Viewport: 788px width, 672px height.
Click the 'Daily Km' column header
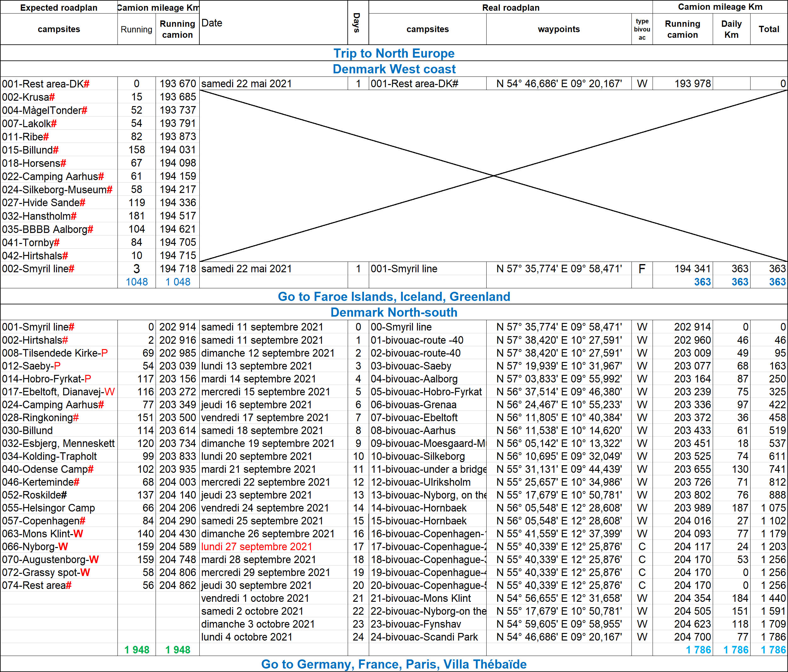731,29
